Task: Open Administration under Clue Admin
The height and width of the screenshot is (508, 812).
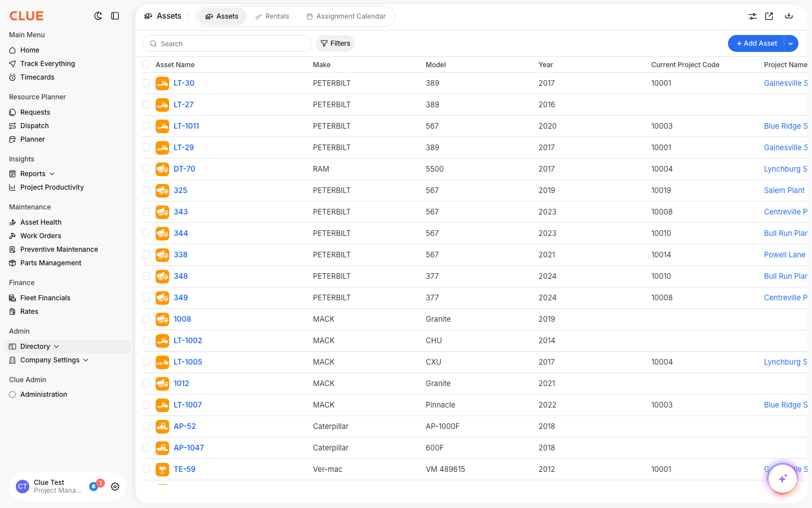Action: coord(43,395)
